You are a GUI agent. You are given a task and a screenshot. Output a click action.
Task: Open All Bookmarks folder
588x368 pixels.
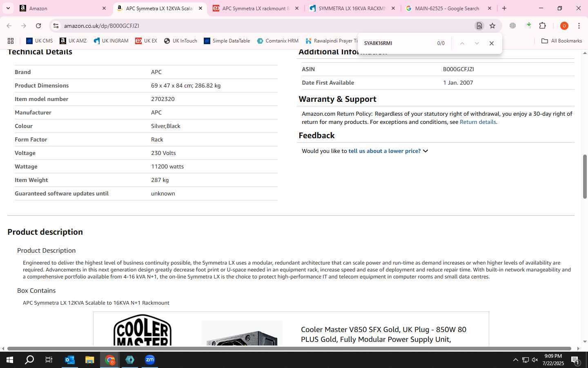coord(561,41)
